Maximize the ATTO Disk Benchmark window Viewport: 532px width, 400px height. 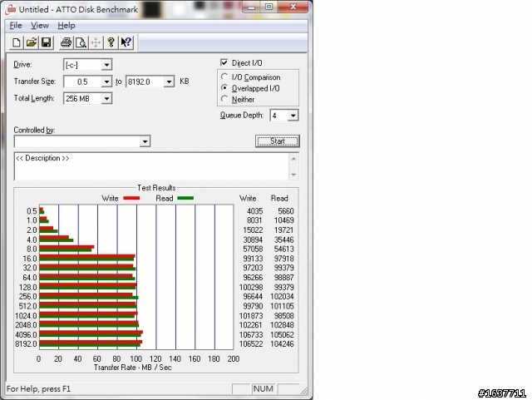[x=269, y=7]
